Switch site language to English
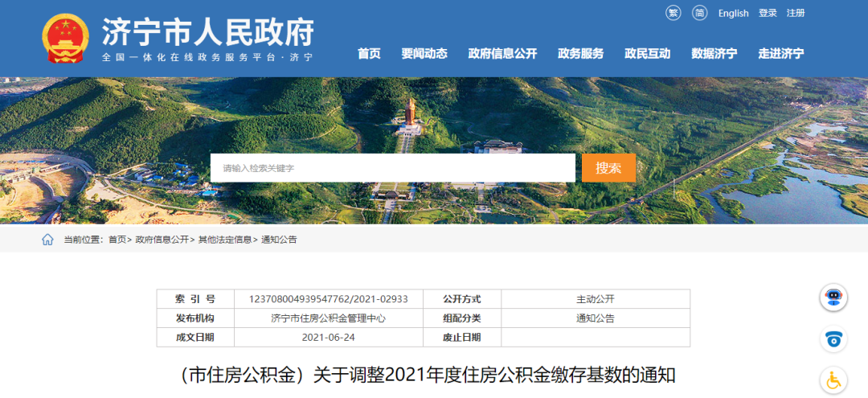The width and height of the screenshot is (868, 398). pos(733,14)
